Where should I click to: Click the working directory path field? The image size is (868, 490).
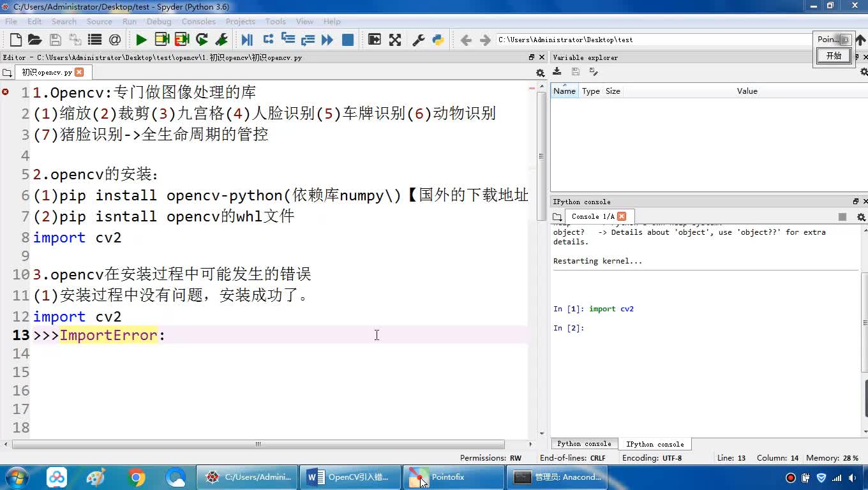pyautogui.click(x=651, y=40)
